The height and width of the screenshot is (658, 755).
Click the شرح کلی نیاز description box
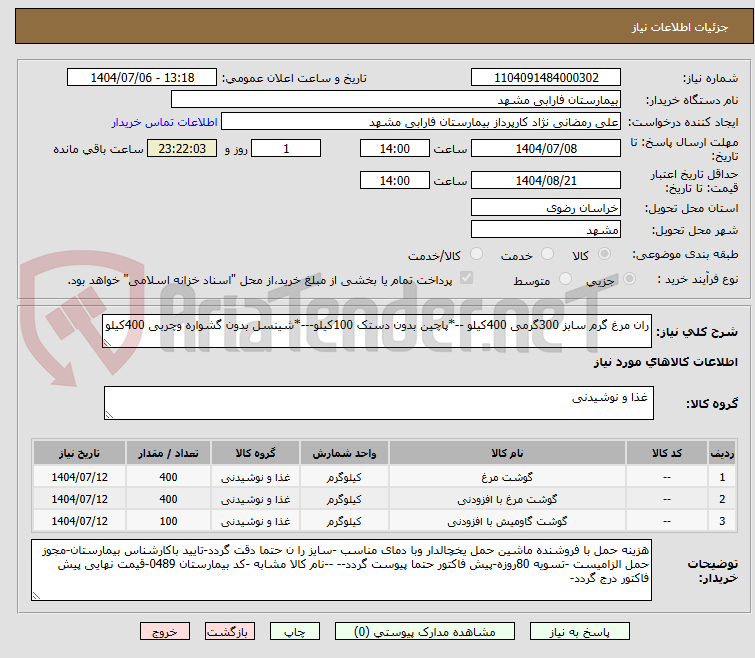coord(377,331)
